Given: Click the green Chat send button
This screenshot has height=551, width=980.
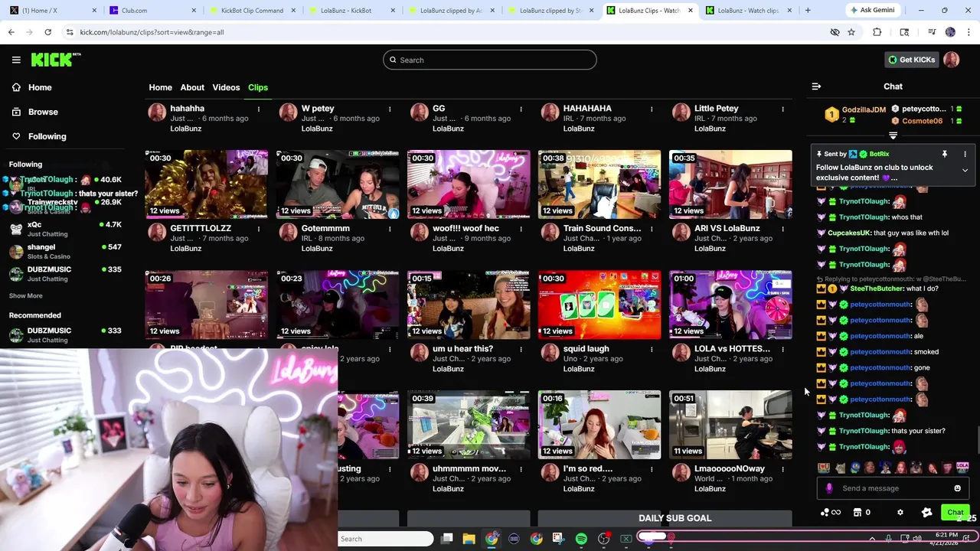Looking at the screenshot, I should click(x=955, y=513).
